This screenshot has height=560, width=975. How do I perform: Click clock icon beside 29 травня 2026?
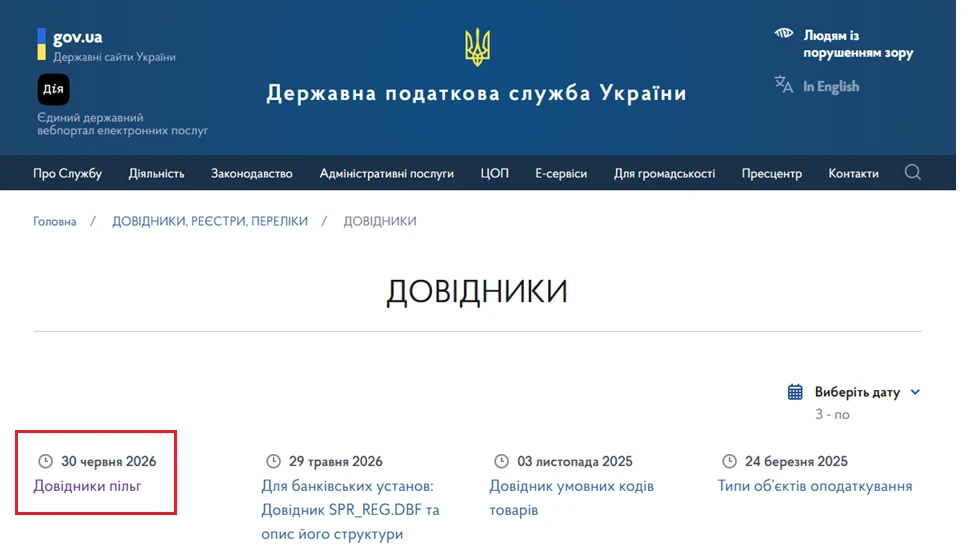tap(274, 461)
